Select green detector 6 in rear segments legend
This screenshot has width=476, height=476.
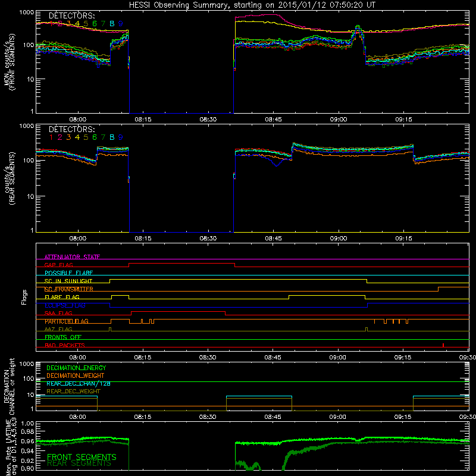(x=95, y=137)
